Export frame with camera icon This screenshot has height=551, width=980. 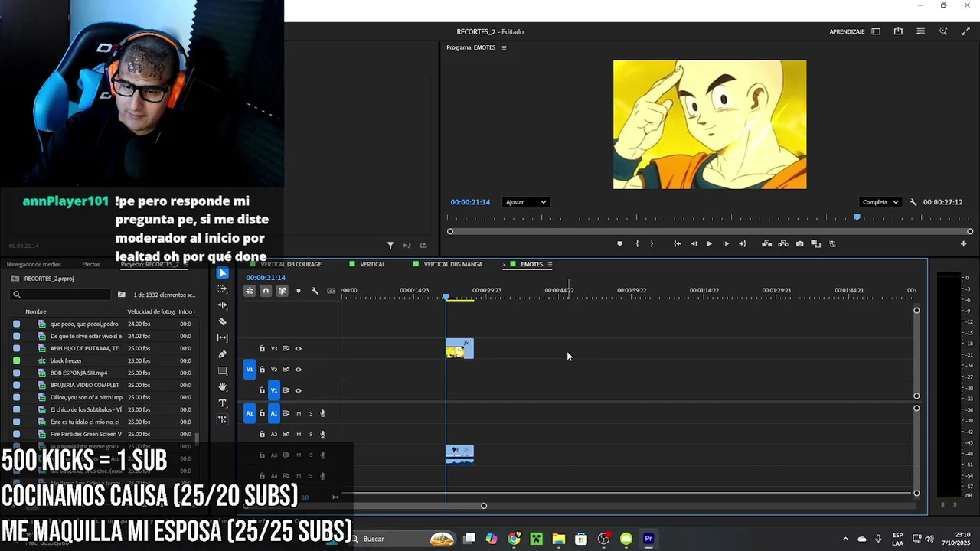pos(800,244)
